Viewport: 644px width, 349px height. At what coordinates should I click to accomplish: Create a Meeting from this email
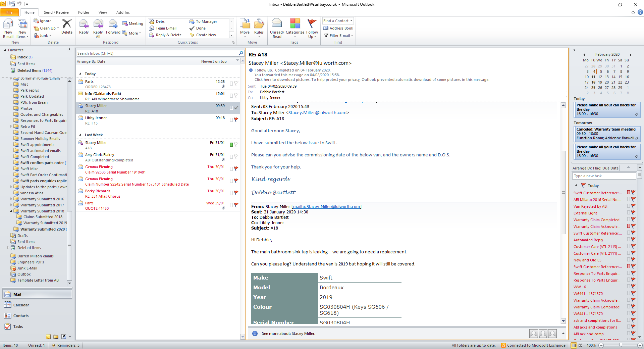point(133,23)
